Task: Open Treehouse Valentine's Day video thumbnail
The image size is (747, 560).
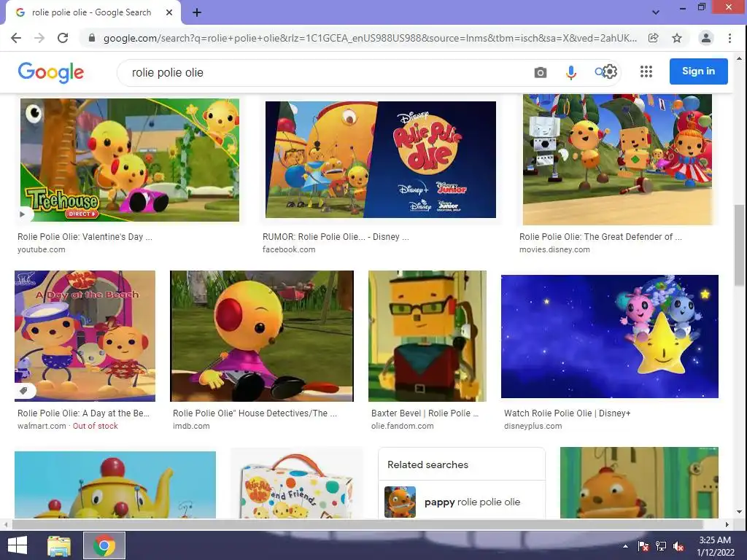Action: click(130, 160)
